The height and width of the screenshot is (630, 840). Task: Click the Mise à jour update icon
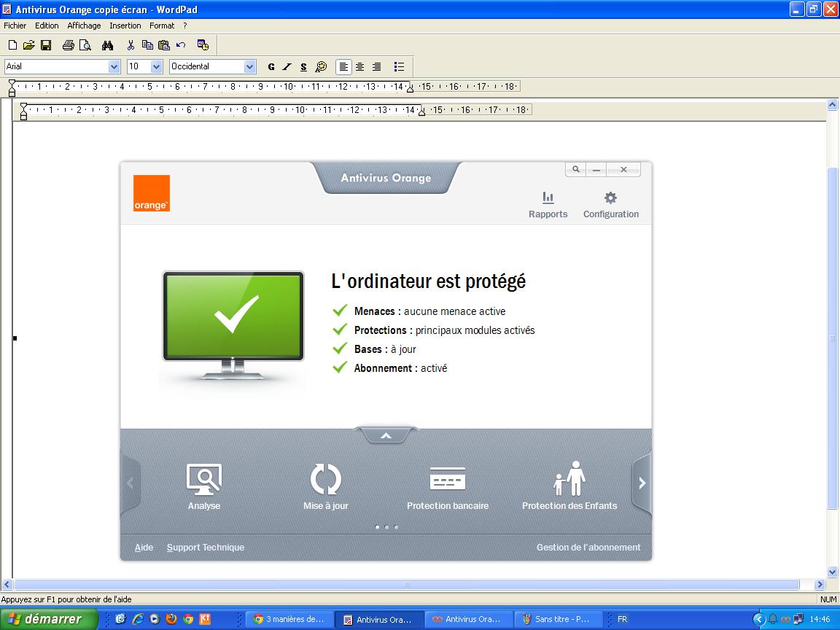(326, 480)
